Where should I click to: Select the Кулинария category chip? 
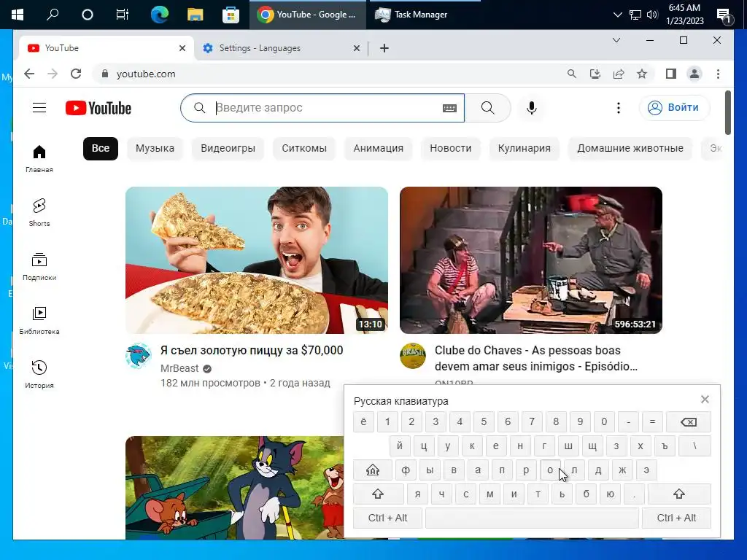[524, 149]
